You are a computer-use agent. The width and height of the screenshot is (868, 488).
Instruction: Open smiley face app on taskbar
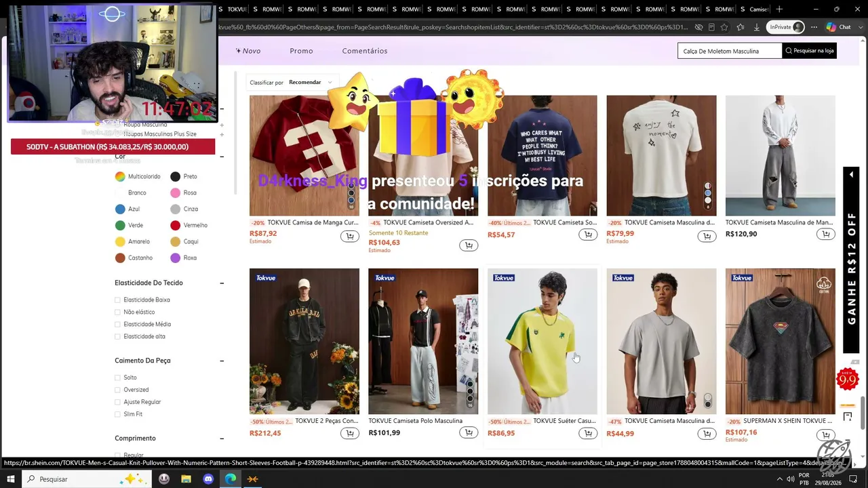click(164, 479)
